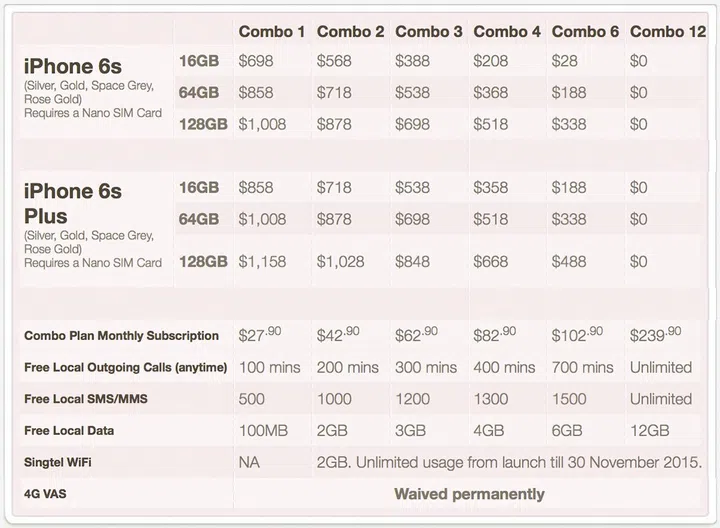Click the 700 mins value under Combo 6
The image size is (720, 528).
pos(583,367)
